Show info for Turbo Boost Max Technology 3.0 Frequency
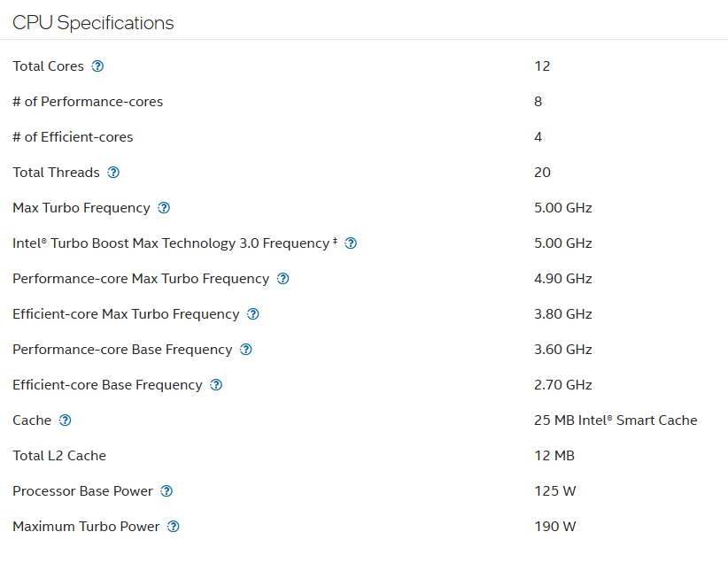 click(x=351, y=243)
